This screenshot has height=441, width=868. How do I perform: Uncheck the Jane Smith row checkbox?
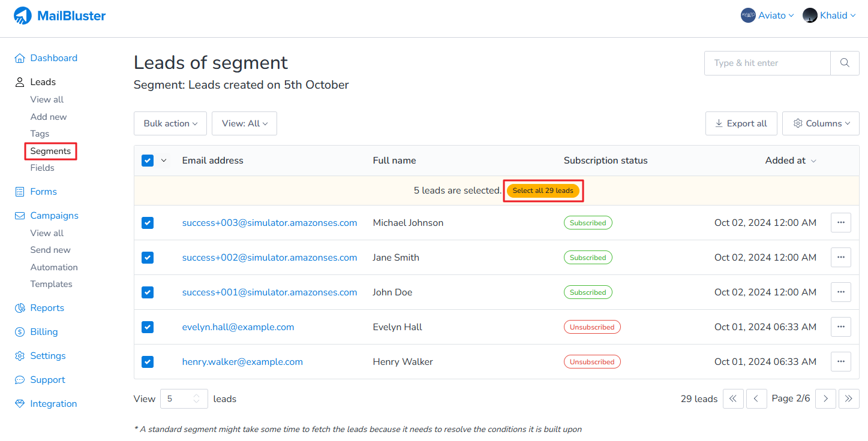[x=148, y=258]
